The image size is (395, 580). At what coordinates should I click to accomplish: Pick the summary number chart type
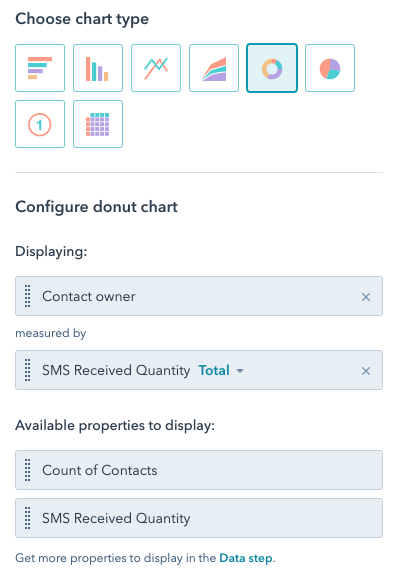(x=40, y=124)
